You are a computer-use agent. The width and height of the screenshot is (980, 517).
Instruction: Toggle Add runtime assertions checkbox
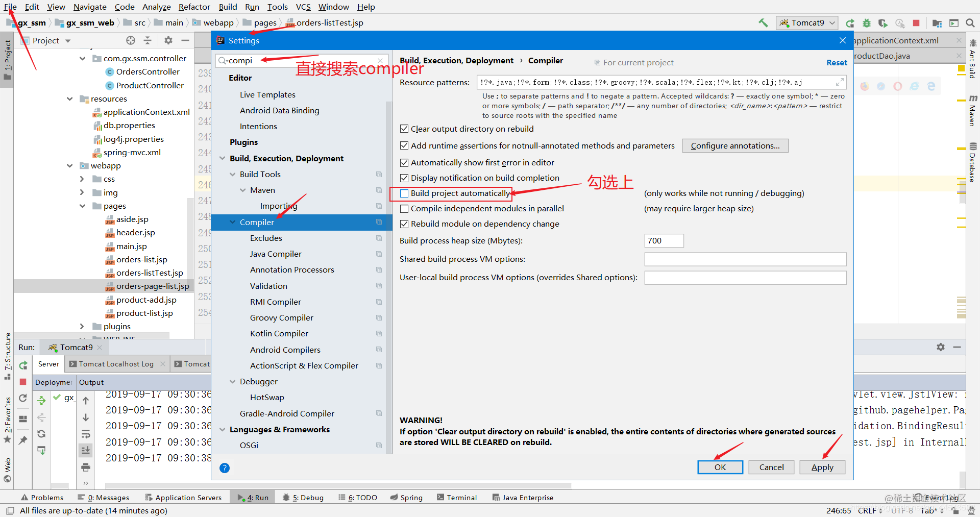[x=404, y=146]
